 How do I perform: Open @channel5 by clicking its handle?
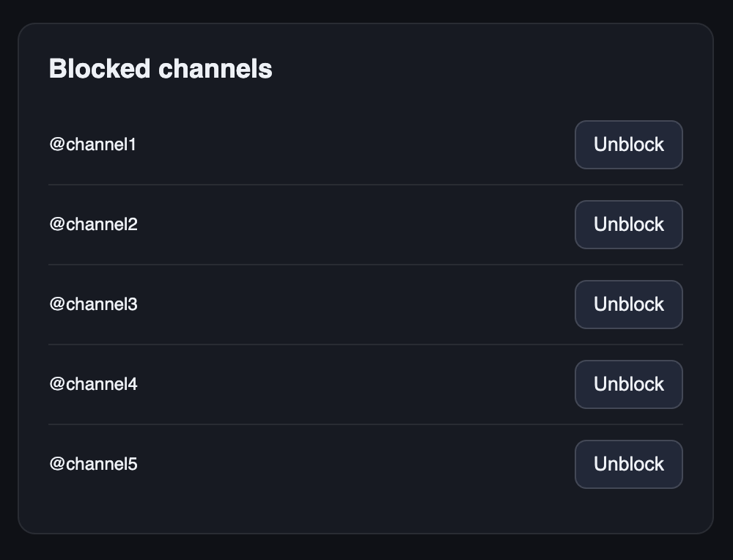[92, 464]
